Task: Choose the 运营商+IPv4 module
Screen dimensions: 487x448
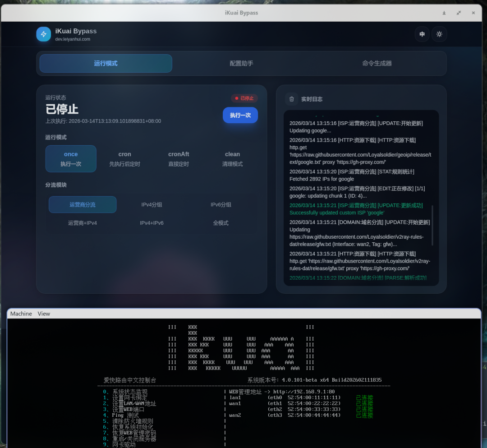Action: point(83,223)
